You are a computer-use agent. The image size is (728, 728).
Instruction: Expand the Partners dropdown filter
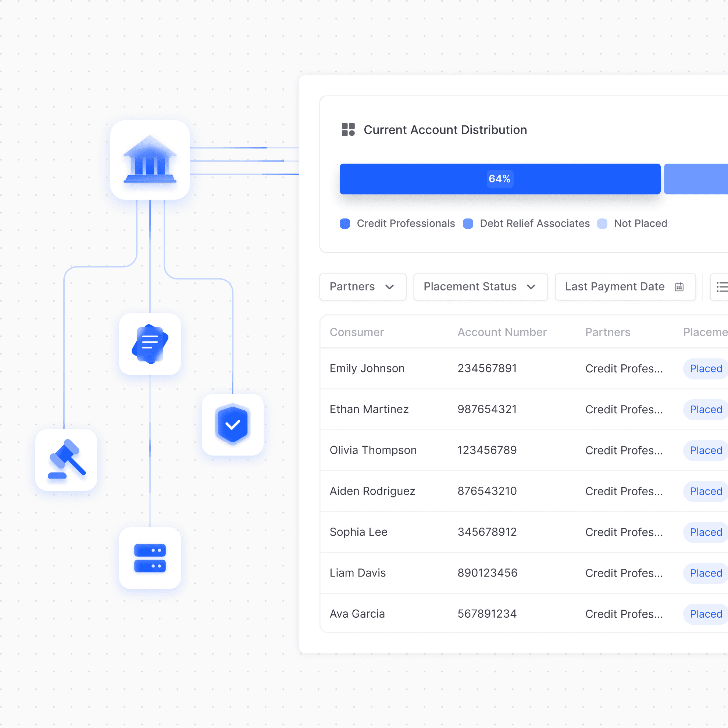click(x=363, y=287)
